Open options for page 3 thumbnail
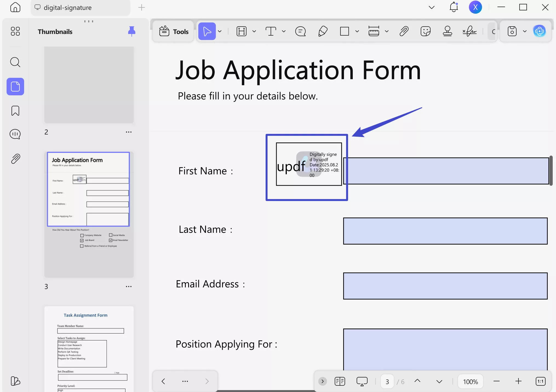The width and height of the screenshot is (556, 392). coord(129,287)
